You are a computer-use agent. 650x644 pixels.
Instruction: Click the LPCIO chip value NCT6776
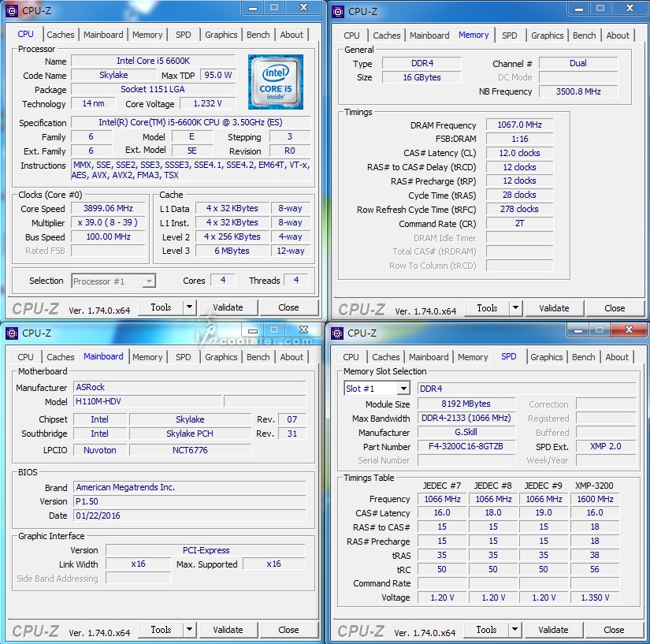point(191,450)
